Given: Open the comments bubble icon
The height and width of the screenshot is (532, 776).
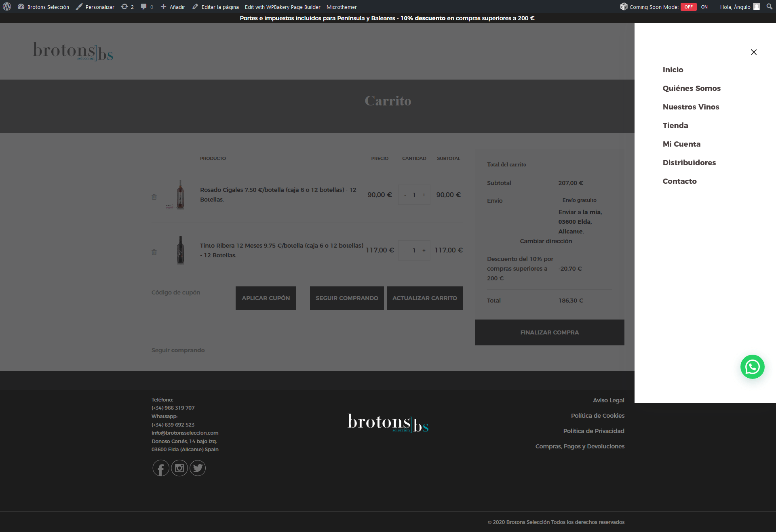Looking at the screenshot, I should click(x=147, y=7).
